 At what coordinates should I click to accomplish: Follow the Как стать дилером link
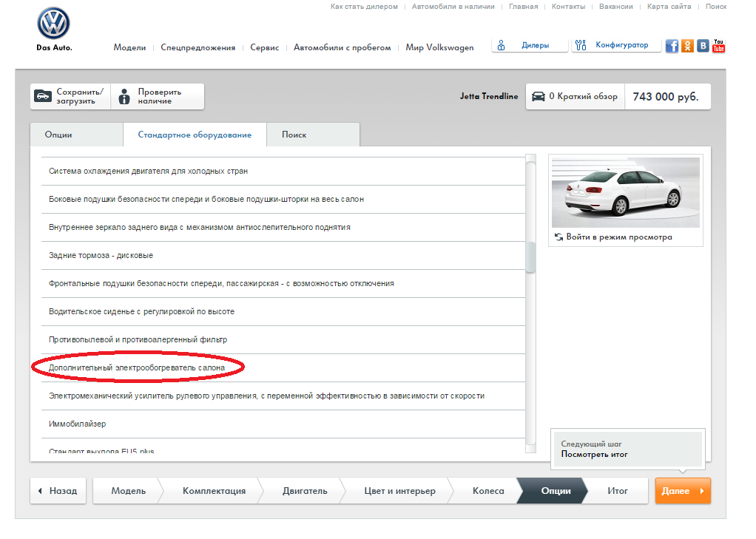[x=364, y=7]
